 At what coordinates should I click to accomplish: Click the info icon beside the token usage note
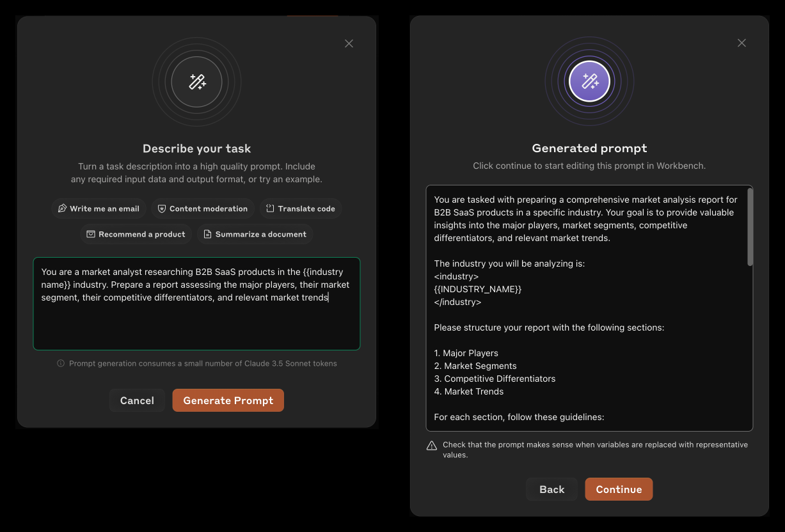[61, 363]
